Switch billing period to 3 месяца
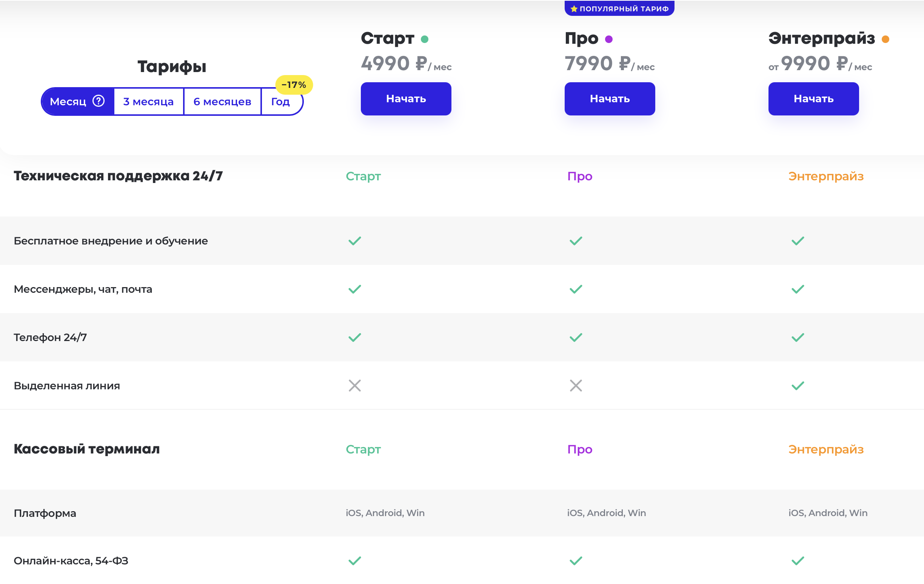Viewport: 924px width, 584px height. tap(148, 101)
